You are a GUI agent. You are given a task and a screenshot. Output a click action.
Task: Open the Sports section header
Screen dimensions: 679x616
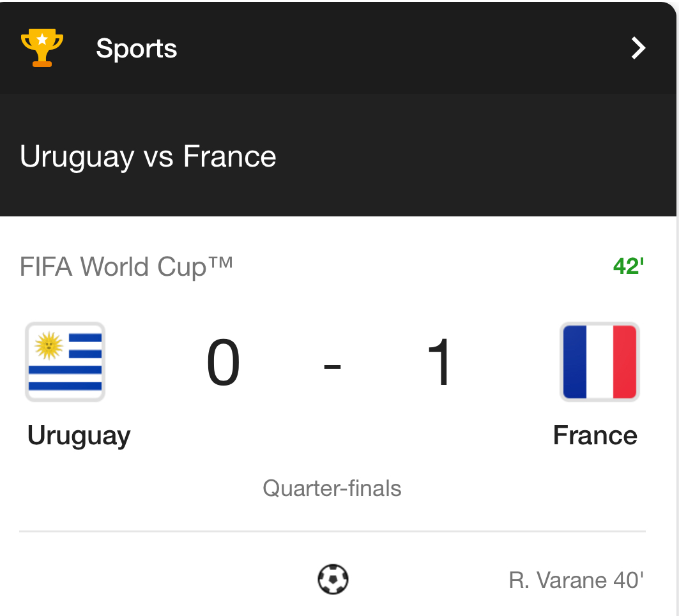[136, 49]
